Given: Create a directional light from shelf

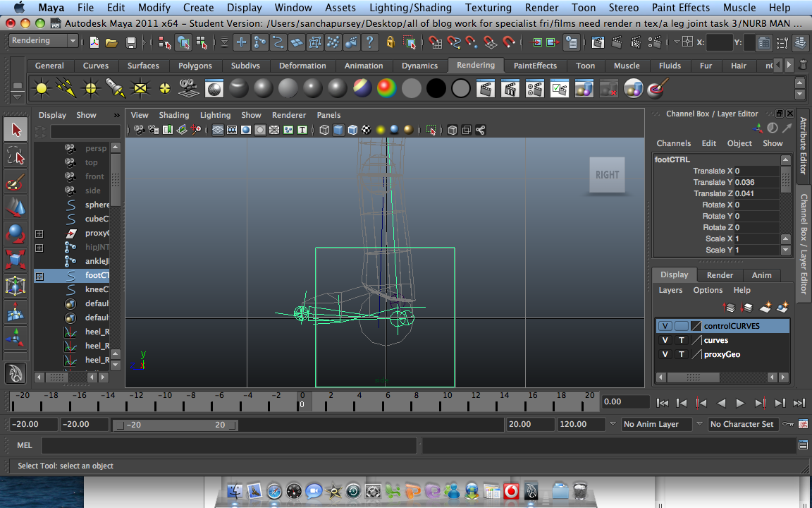Looking at the screenshot, I should pyautogui.click(x=66, y=89).
